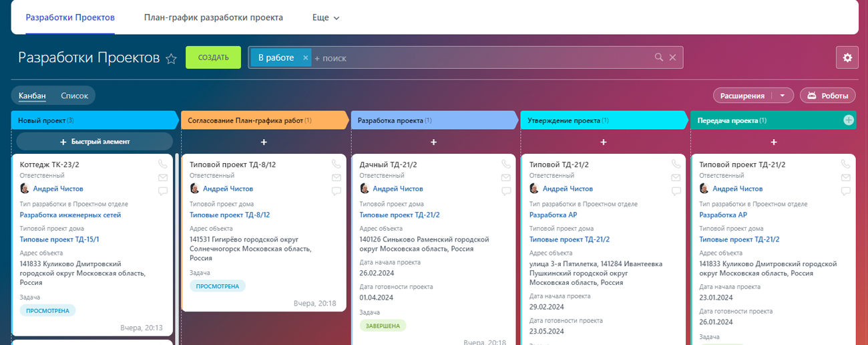Open the План-график разработки проекта tab

(213, 17)
